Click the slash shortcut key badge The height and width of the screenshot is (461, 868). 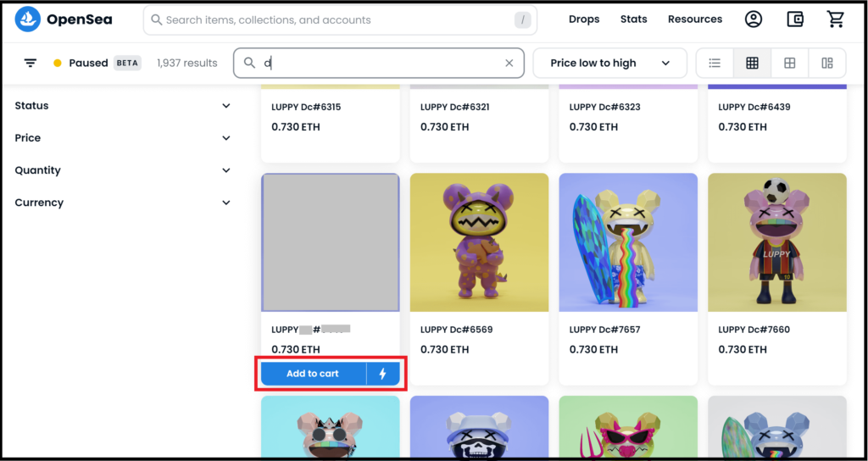pos(522,20)
